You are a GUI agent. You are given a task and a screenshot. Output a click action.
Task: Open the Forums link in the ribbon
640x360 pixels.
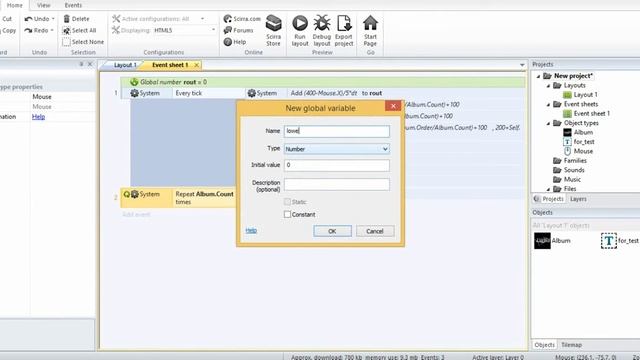239,30
